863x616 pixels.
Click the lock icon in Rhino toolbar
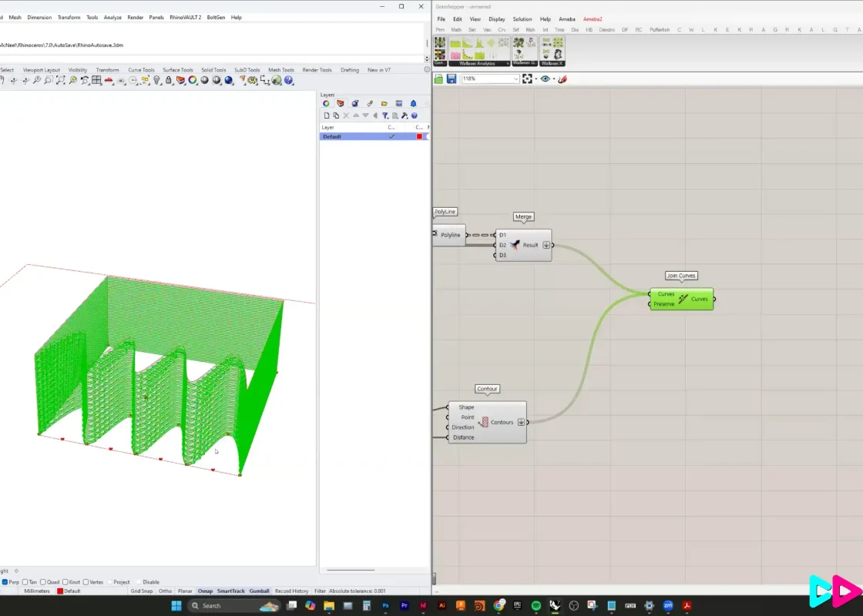[169, 80]
